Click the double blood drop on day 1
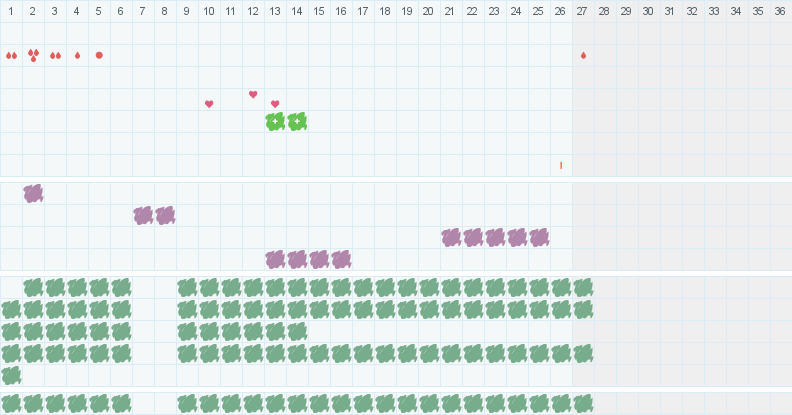The height and width of the screenshot is (415, 792). [11, 56]
